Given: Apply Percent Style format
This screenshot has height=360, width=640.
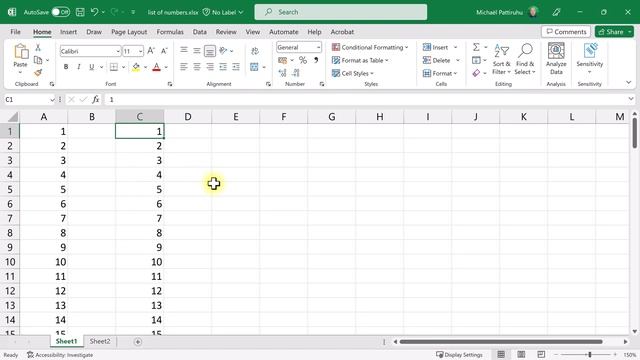Looking at the screenshot, I should tap(302, 60).
